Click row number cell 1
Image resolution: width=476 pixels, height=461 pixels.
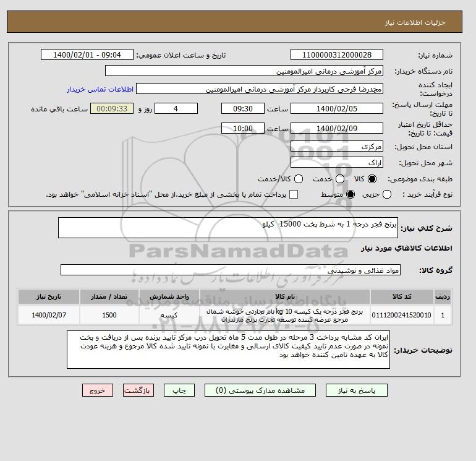coord(443,315)
